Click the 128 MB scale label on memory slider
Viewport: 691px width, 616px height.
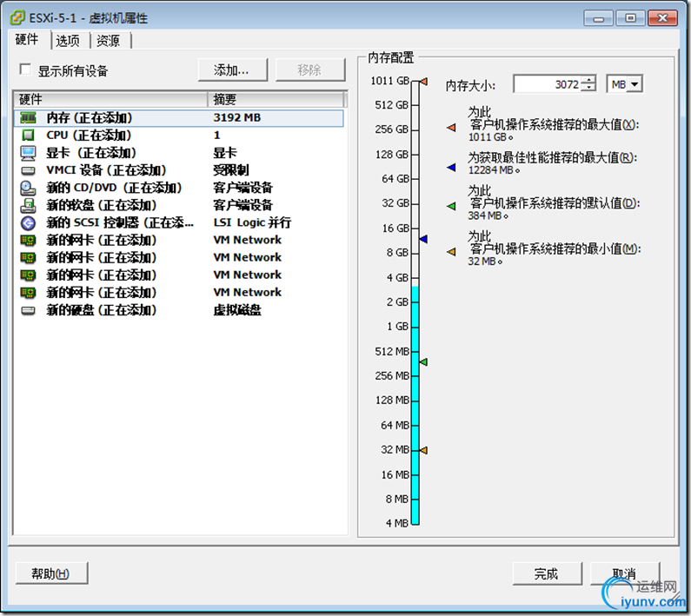[x=392, y=400]
